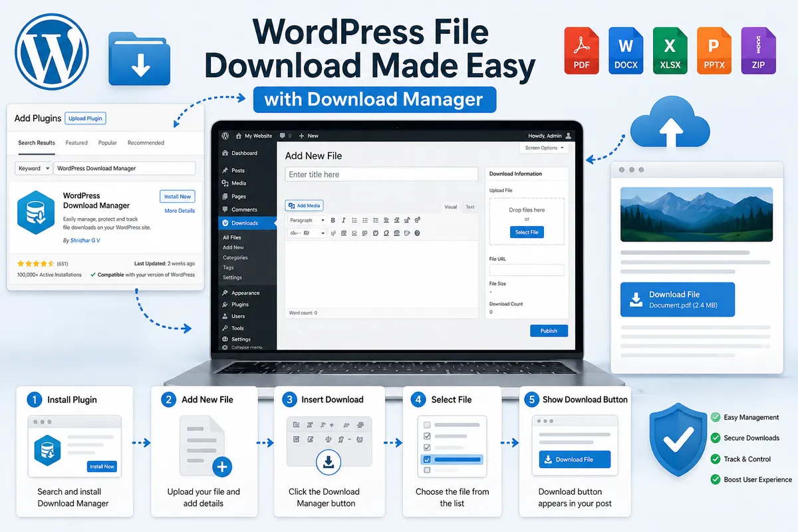This screenshot has height=532, width=798.
Task: Click the Select File upload button
Action: tap(527, 232)
